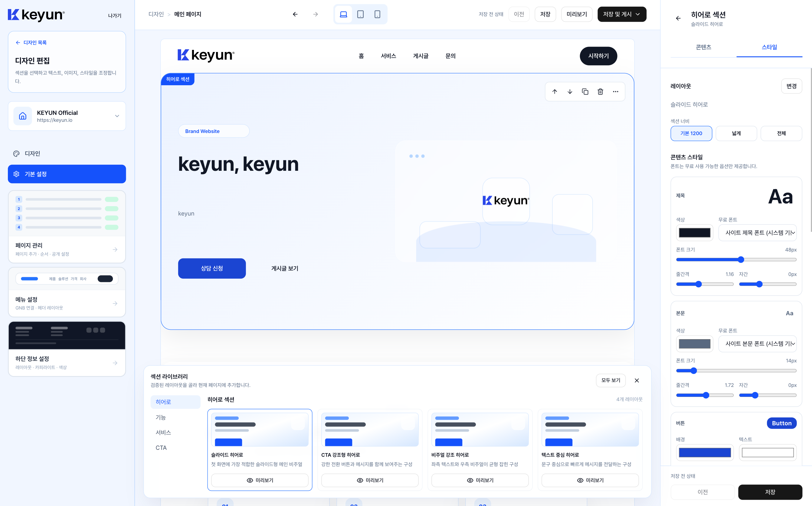
Task: Switch to the 콘텐츠 tab
Action: 703,47
